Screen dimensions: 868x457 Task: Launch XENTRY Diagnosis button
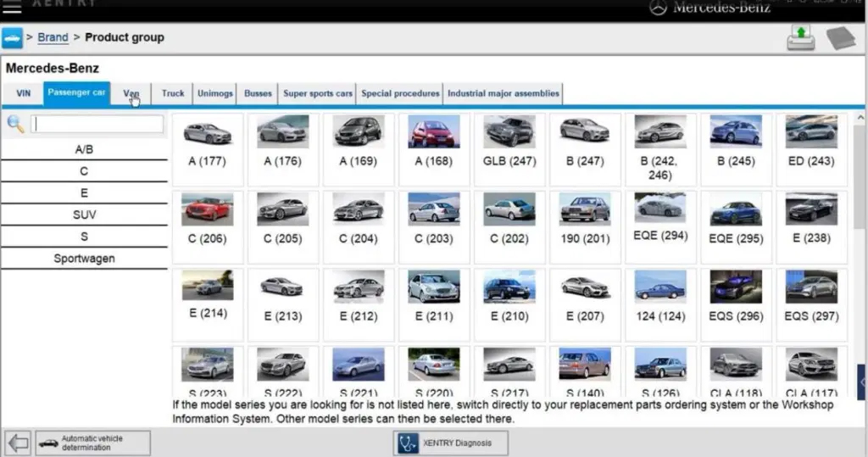(x=451, y=443)
